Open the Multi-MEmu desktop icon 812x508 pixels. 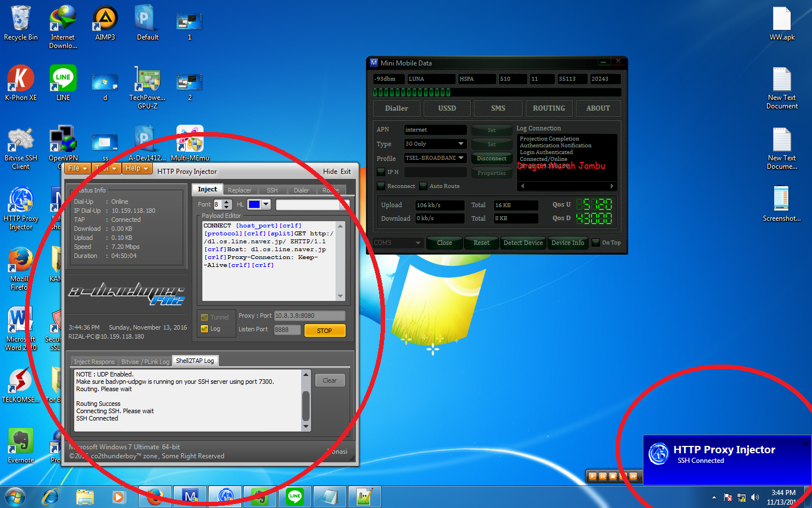click(189, 138)
